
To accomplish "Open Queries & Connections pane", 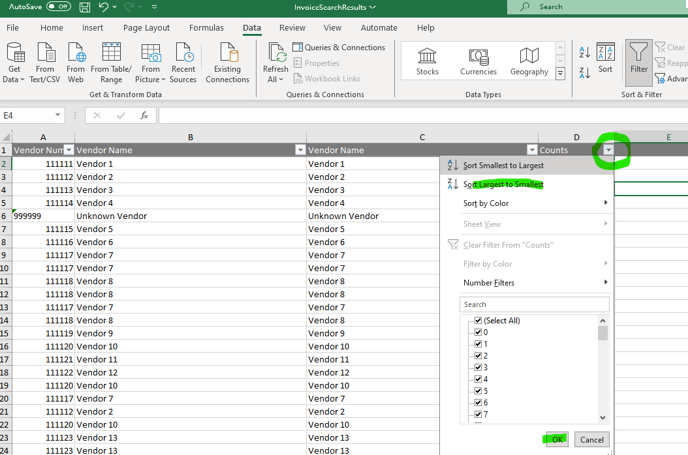I will (339, 47).
